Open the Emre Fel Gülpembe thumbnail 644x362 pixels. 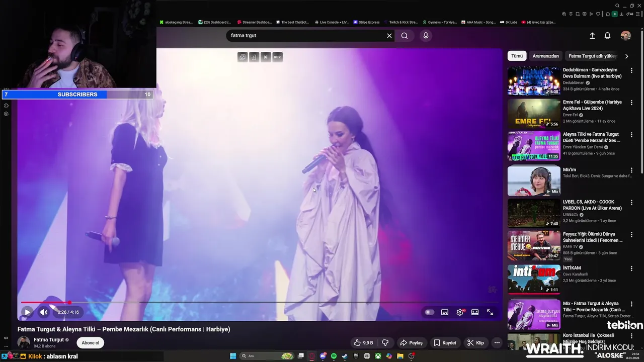coord(534,113)
